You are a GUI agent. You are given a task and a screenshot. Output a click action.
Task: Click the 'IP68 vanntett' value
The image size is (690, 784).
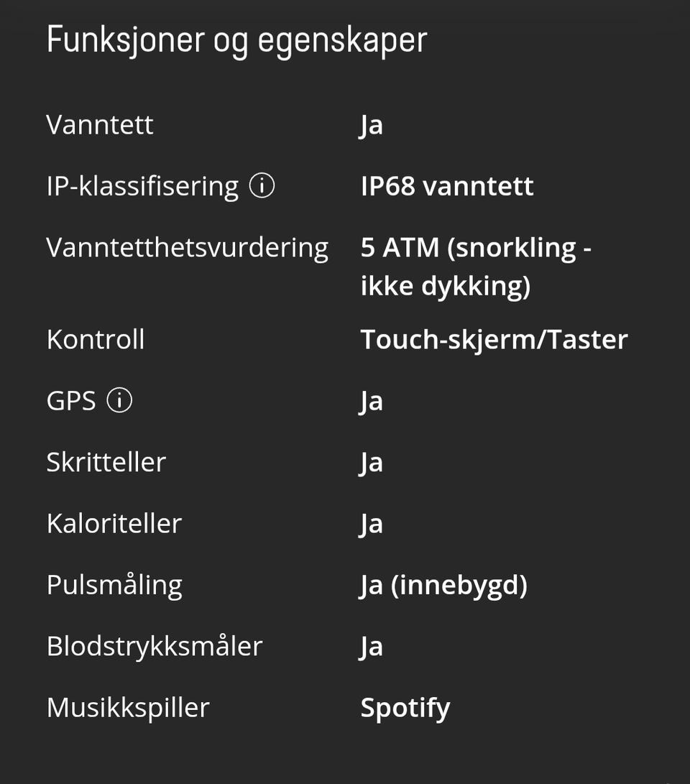[x=446, y=187]
